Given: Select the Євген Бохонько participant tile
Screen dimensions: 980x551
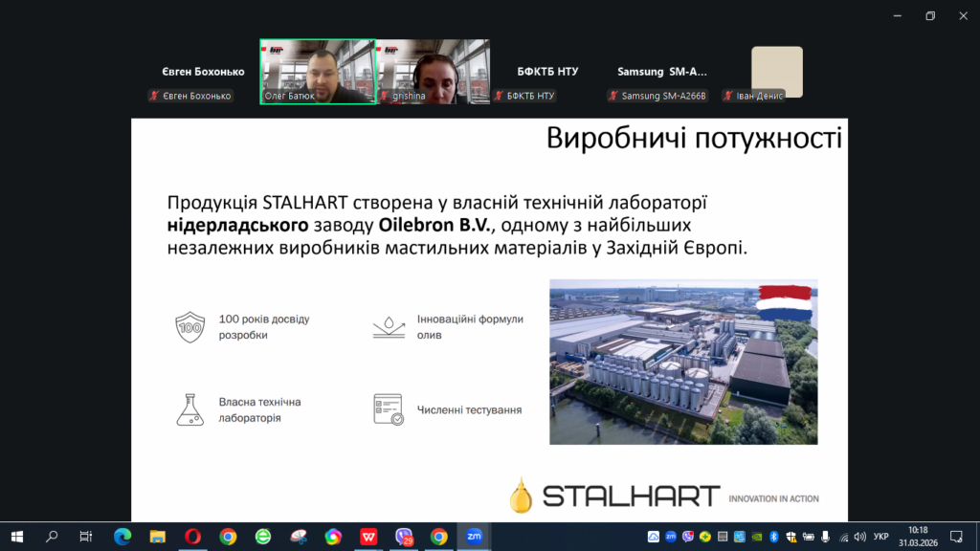Looking at the screenshot, I should tap(203, 72).
